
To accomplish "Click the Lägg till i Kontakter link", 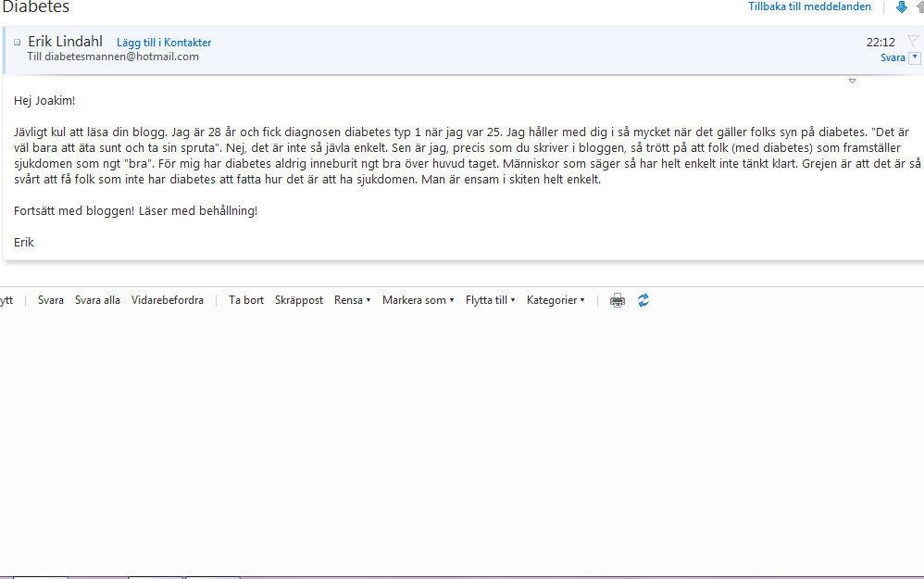I will (x=164, y=43).
